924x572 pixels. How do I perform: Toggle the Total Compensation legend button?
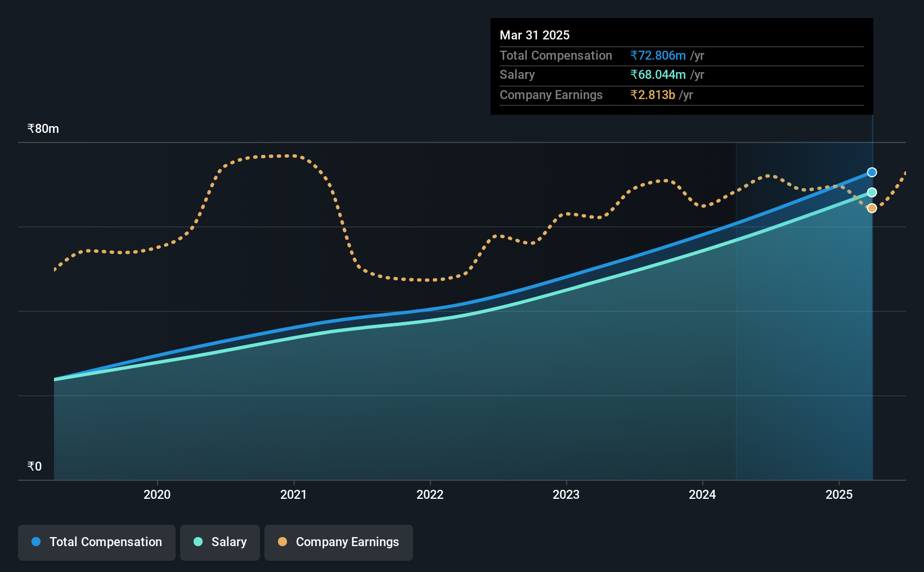pos(97,542)
